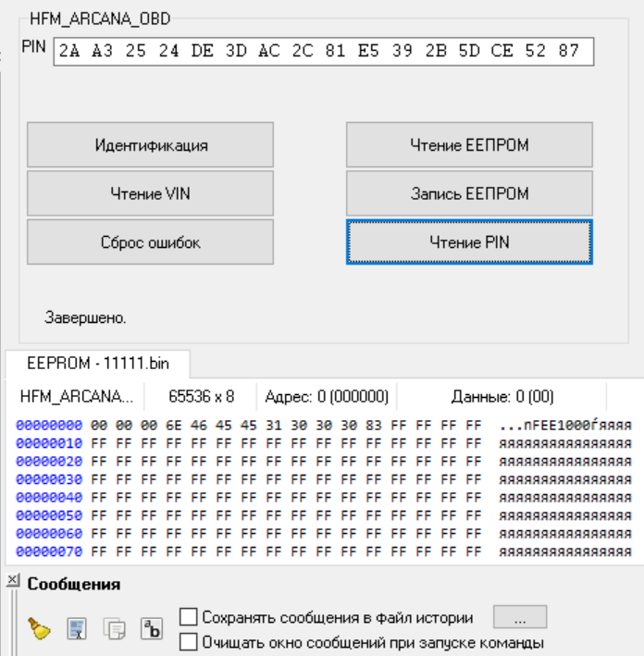Click the '...' browse button for history file
644x656 pixels.
pyautogui.click(x=520, y=617)
